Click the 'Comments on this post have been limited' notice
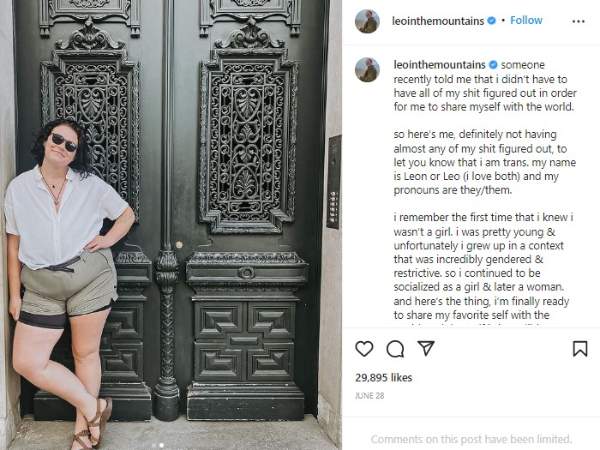The image size is (600, 450). (x=471, y=439)
